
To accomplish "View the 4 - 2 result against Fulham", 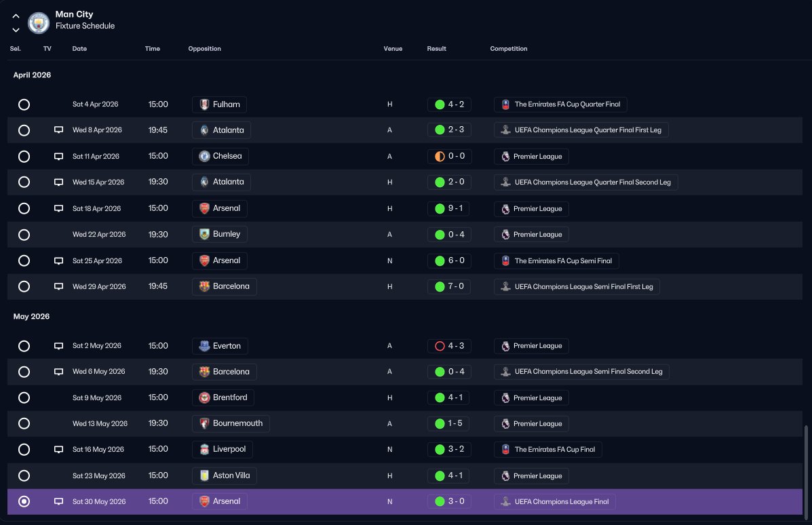I will (450, 104).
